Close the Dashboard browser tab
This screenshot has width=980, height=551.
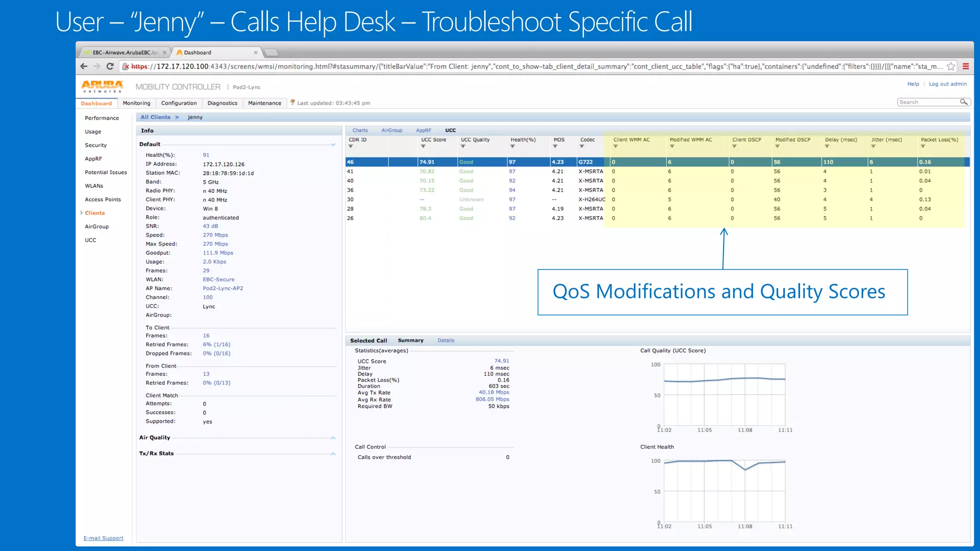pyautogui.click(x=256, y=53)
